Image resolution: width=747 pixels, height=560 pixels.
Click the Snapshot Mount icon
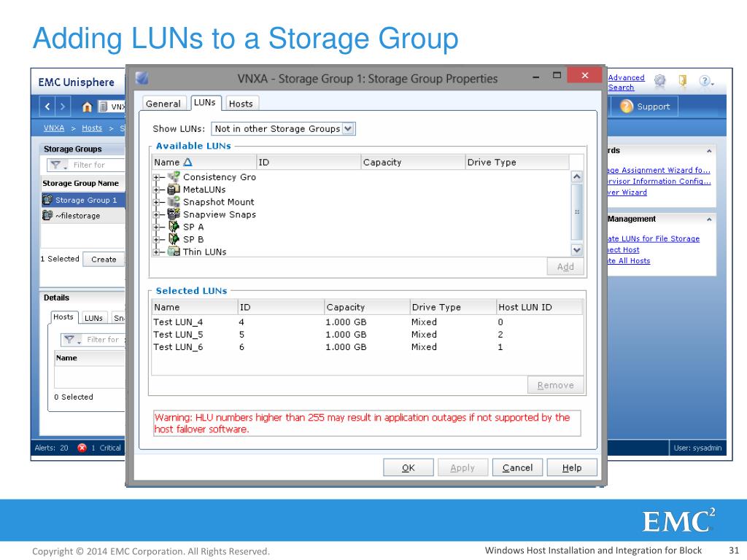pos(174,202)
